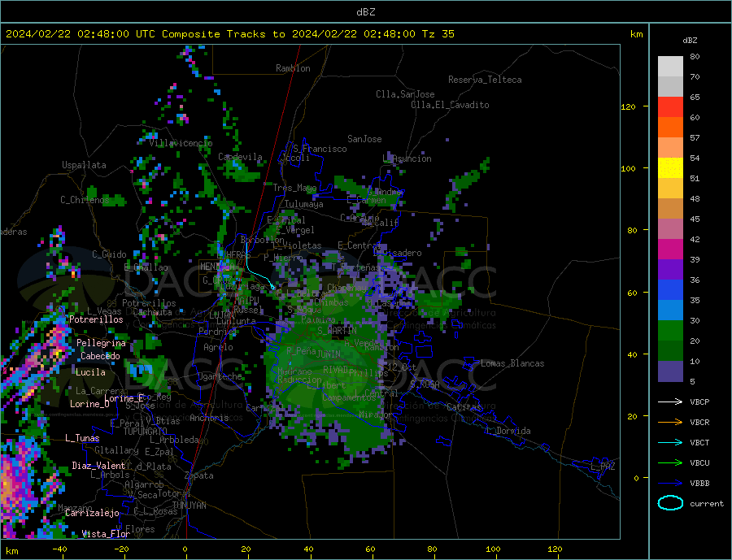Viewport: 732px width, 560px height.
Task: Click the 'Pellegrina' map label
Action: coord(102,343)
